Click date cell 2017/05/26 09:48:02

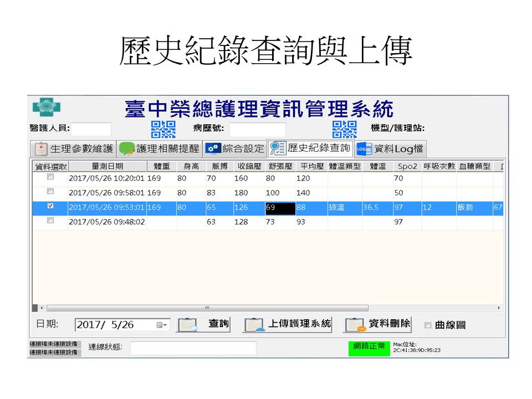click(107, 222)
